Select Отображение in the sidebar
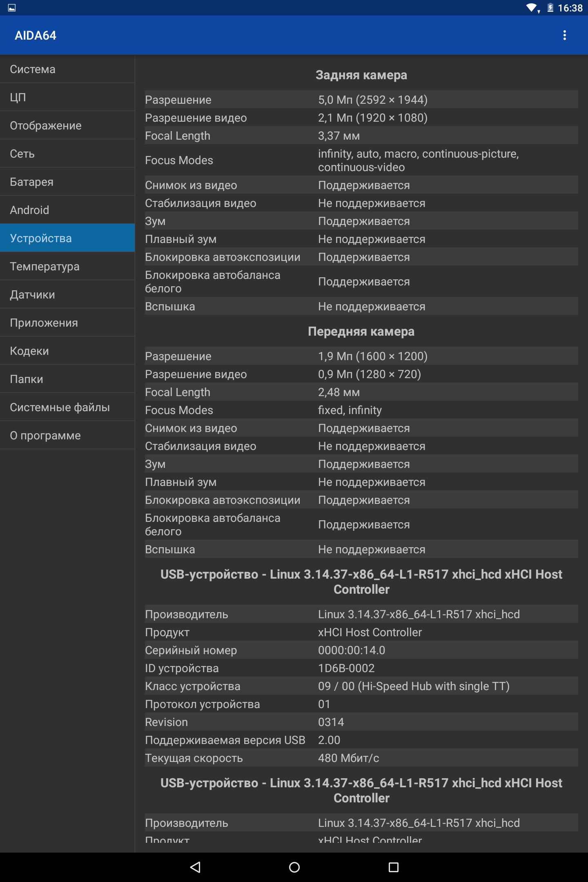 pyautogui.click(x=67, y=125)
